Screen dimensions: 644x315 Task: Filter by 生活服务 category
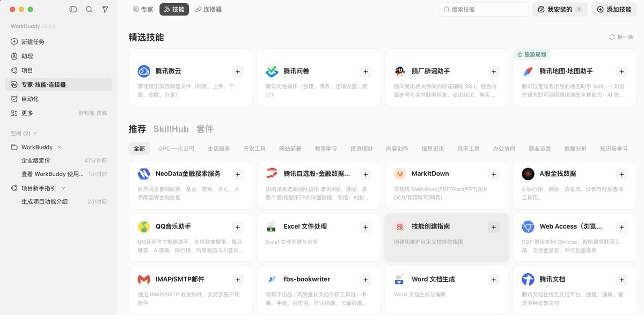(x=219, y=149)
